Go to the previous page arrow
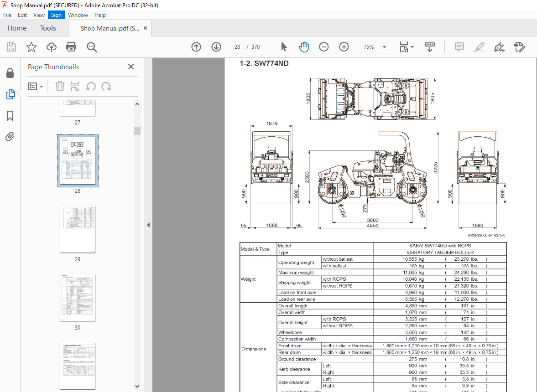The width and height of the screenshot is (537, 392). coord(196,47)
